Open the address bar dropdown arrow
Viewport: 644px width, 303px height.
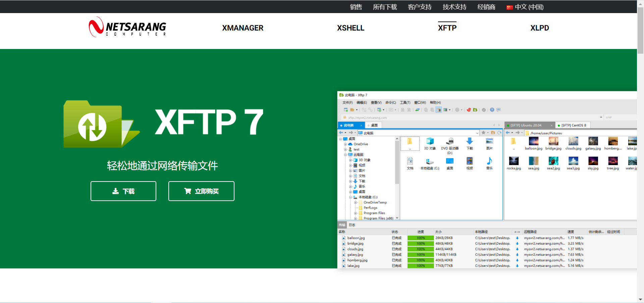pos(601,117)
